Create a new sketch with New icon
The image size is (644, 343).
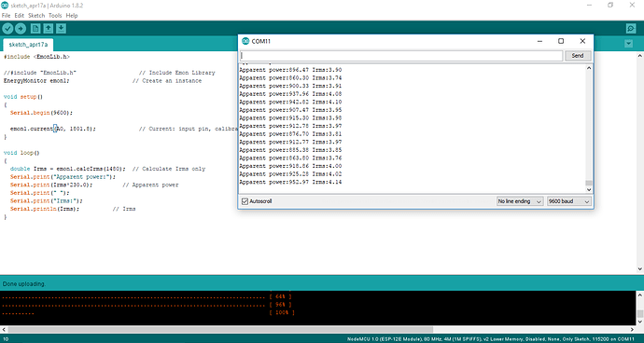pos(35,28)
